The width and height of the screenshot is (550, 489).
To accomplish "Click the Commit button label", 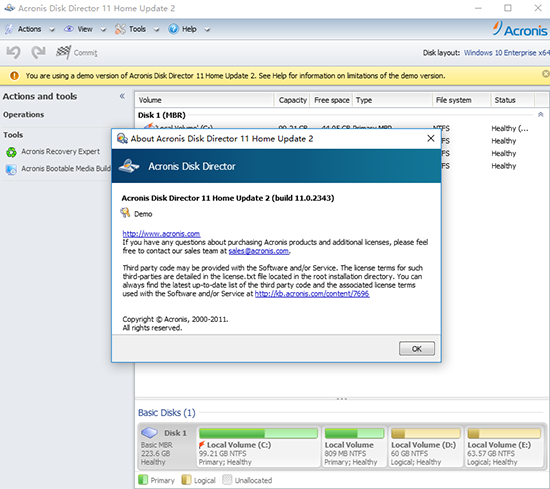I will 86,53.
